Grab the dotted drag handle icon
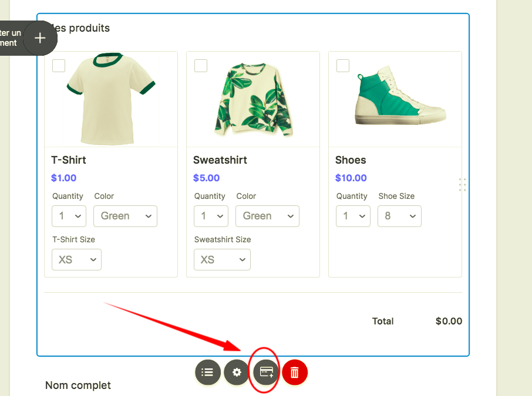Viewport: 532px width, 396px height. click(462, 185)
